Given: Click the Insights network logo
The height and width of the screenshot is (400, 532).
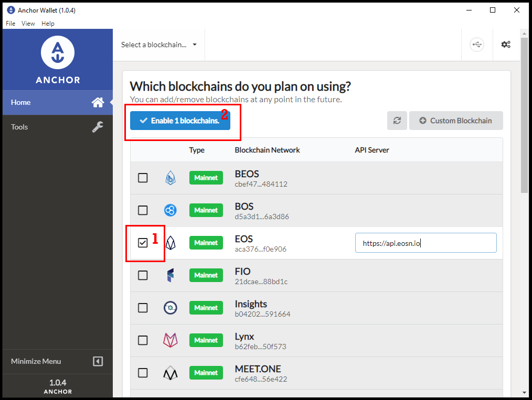Looking at the screenshot, I should tap(171, 308).
